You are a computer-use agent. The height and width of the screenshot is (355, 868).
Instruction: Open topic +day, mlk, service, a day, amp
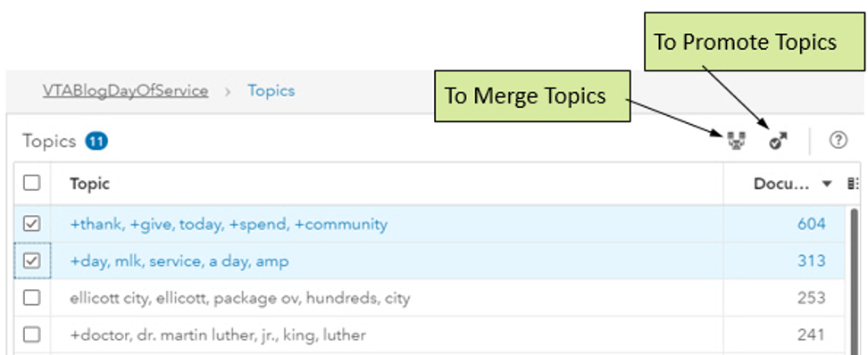pos(179,261)
